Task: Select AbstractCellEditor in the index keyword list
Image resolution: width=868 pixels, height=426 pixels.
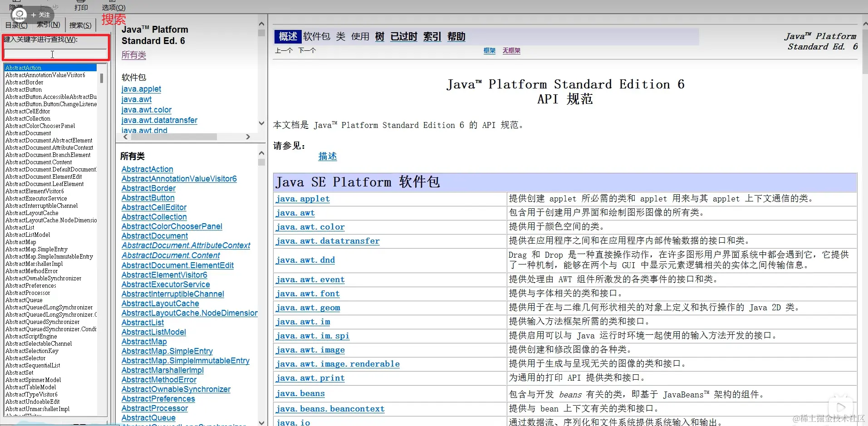Action: click(x=28, y=111)
